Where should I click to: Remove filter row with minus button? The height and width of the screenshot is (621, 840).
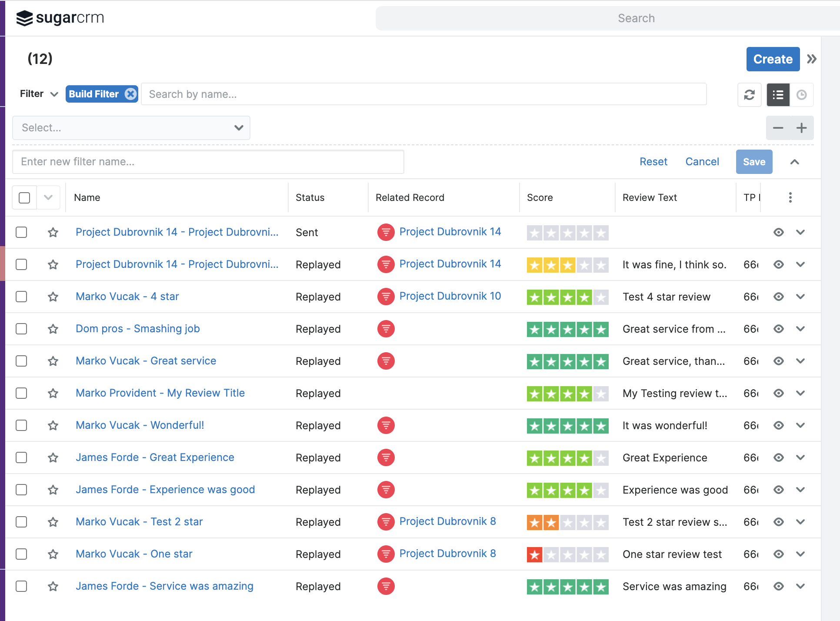pyautogui.click(x=778, y=128)
